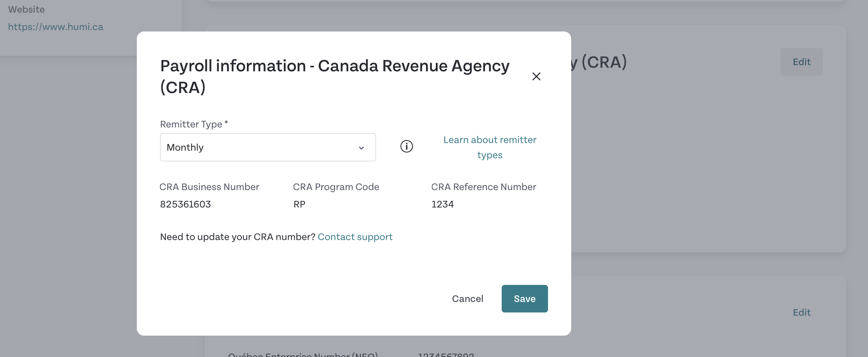Open the Monthly remitter type dropdown
868x357 pixels.
pyautogui.click(x=268, y=147)
